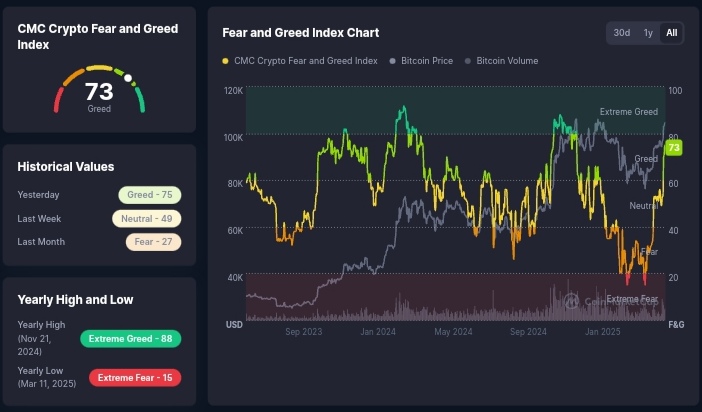Switch chart range to 30d
Screen dimensions: 702x412
622,33
